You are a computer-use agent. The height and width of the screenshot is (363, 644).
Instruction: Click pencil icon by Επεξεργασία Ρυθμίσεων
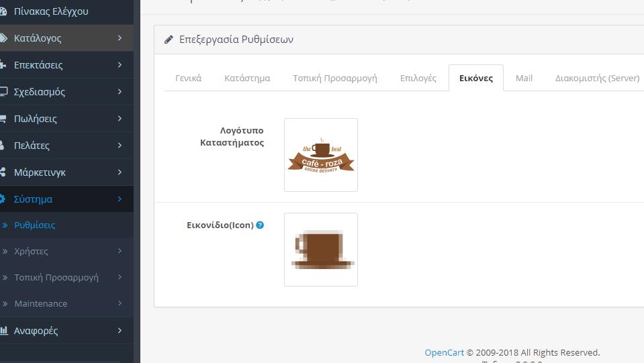(x=169, y=40)
